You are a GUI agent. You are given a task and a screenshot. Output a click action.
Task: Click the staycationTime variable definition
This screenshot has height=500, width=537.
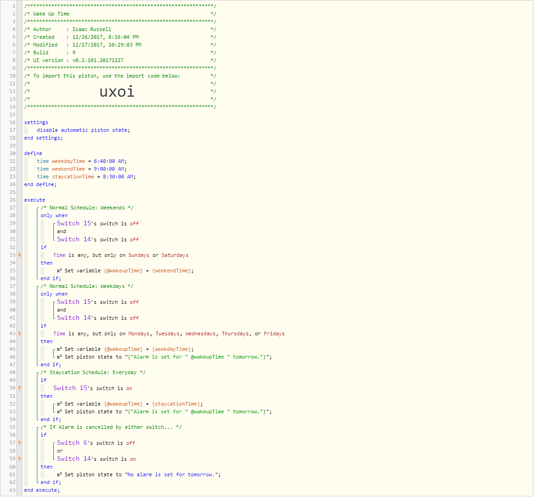coord(86,177)
